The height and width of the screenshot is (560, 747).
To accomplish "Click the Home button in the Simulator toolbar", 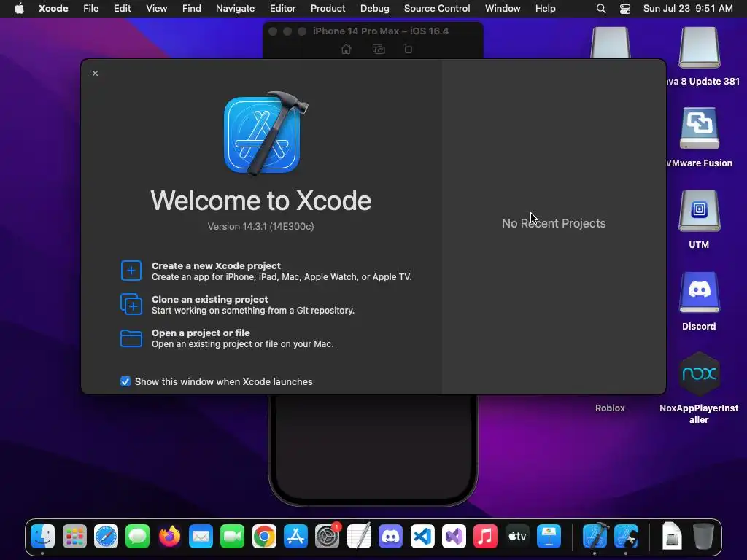I will pyautogui.click(x=347, y=49).
